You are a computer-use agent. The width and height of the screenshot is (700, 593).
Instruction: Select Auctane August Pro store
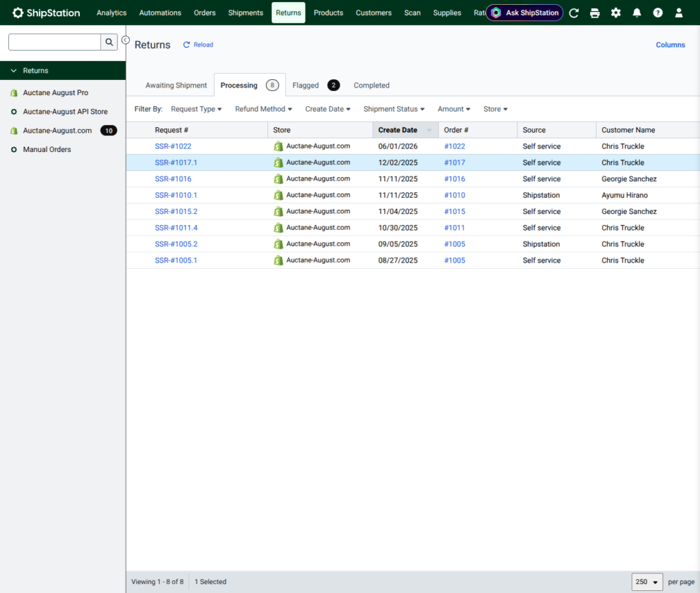(x=55, y=93)
